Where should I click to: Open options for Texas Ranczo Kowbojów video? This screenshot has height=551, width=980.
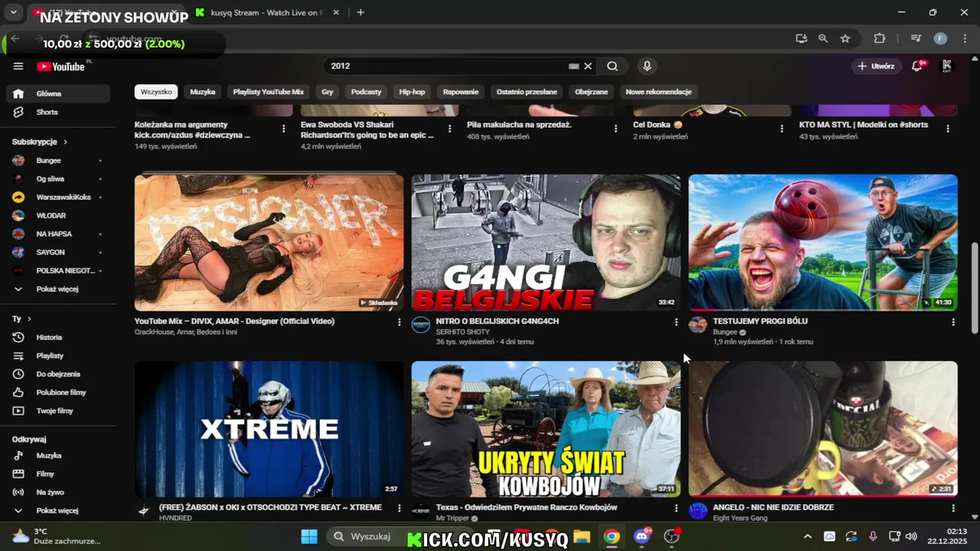pyautogui.click(x=675, y=508)
